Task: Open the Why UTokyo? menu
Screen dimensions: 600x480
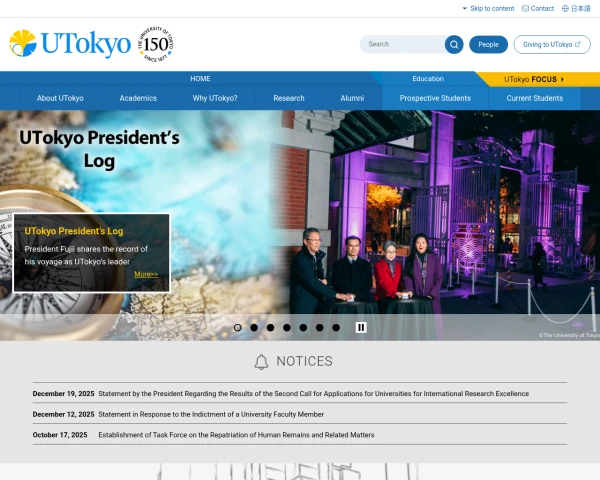Action: pos(215,98)
